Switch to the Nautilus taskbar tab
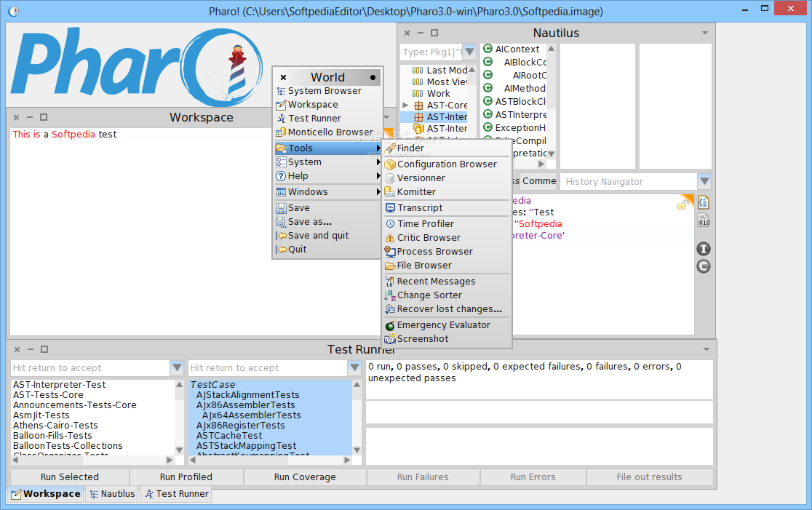Image resolution: width=812 pixels, height=510 pixels. click(112, 494)
